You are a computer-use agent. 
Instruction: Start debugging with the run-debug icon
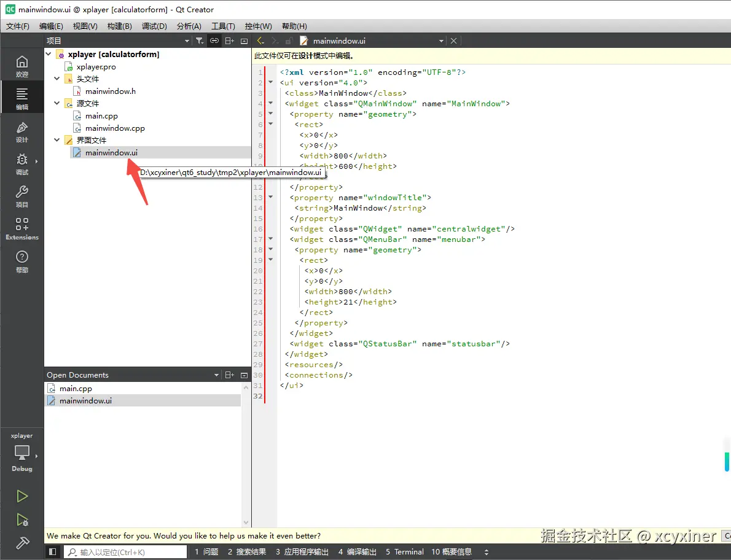22,520
